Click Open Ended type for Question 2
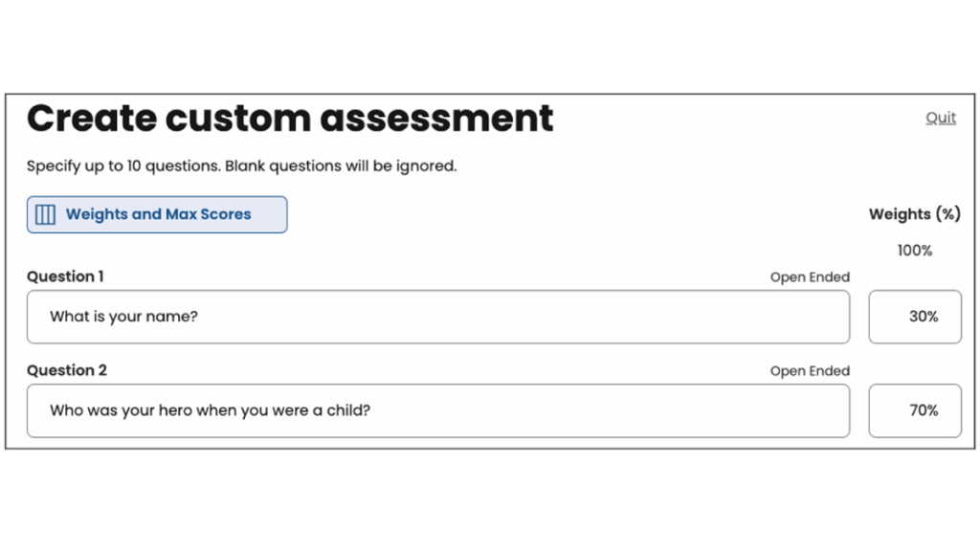The image size is (980, 551). [810, 371]
